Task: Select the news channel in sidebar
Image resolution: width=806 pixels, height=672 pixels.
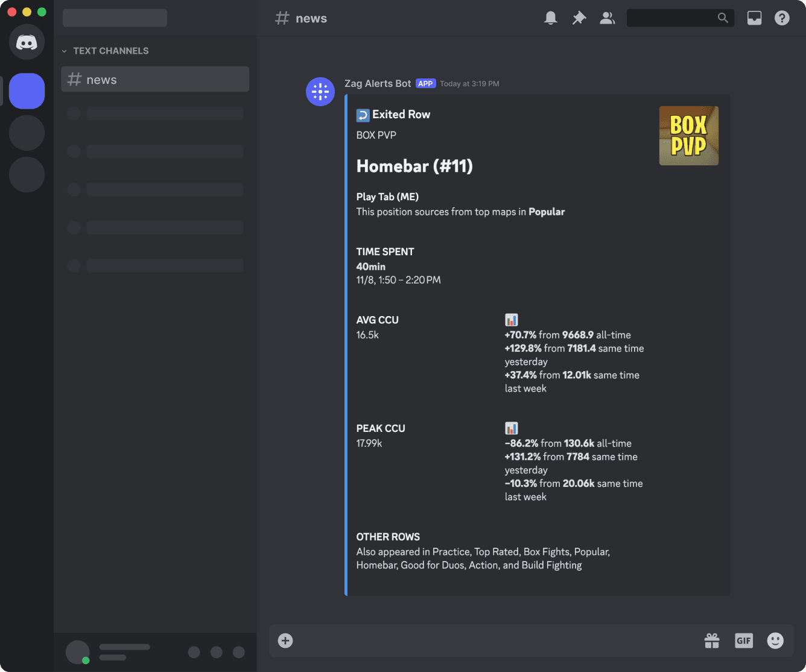Action: coord(155,79)
